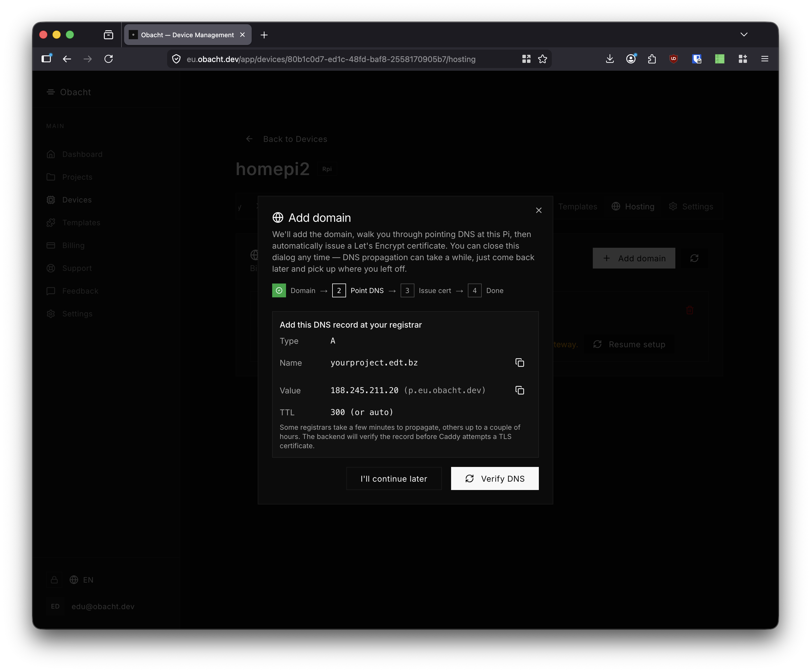This screenshot has height=672, width=811.
Task: Click homepi2 device title
Action: coord(273,169)
